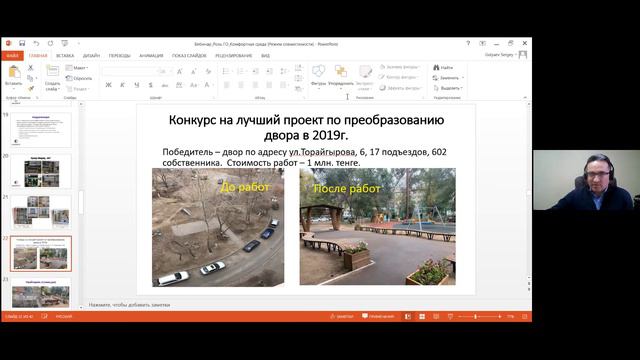
Task: Open PowerPoint Help question mark
Action: pos(468,43)
